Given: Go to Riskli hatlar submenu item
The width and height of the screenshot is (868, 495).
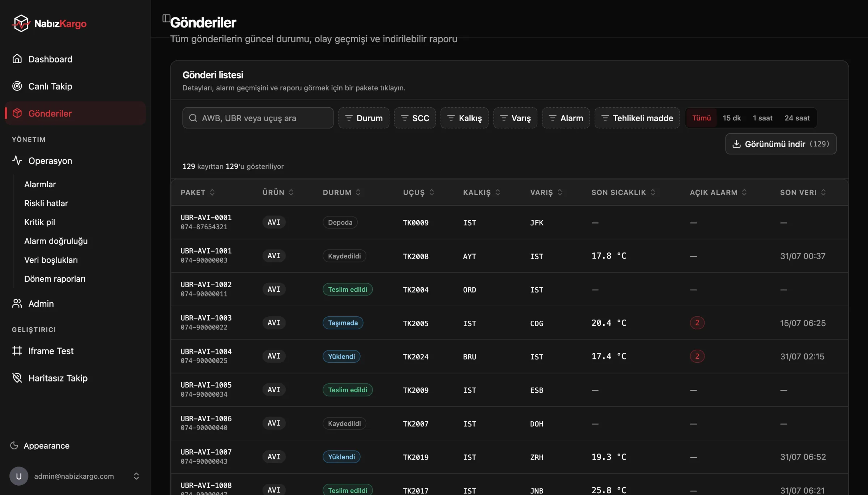Looking at the screenshot, I should point(46,203).
